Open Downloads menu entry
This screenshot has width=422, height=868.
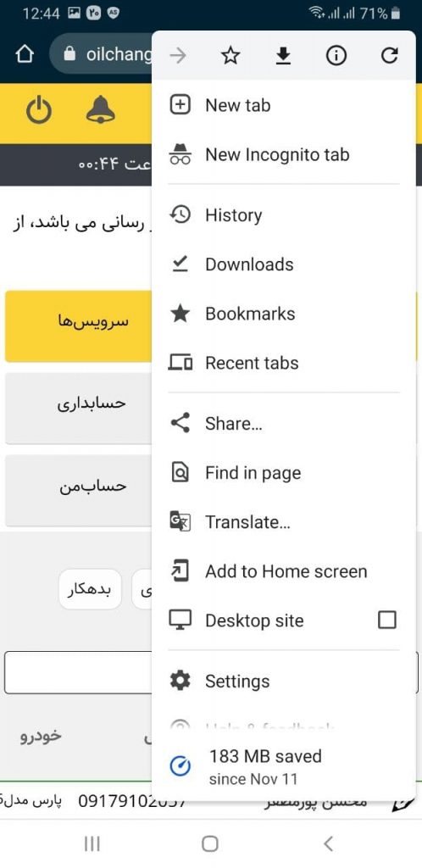click(283, 264)
